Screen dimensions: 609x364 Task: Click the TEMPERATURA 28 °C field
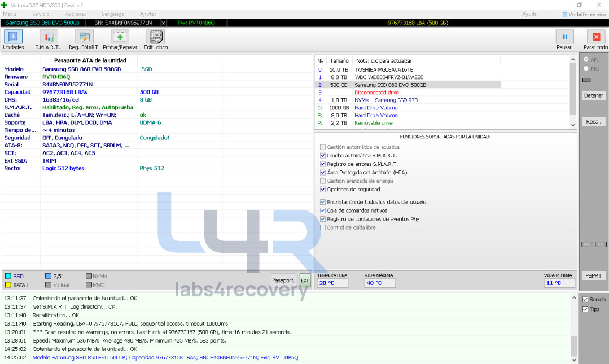pyautogui.click(x=332, y=283)
